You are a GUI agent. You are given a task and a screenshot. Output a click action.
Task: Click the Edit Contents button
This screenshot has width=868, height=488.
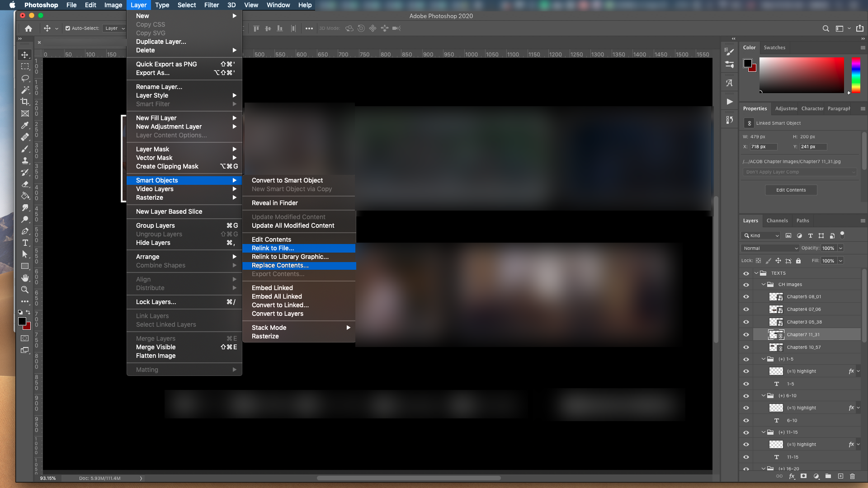pos(791,190)
